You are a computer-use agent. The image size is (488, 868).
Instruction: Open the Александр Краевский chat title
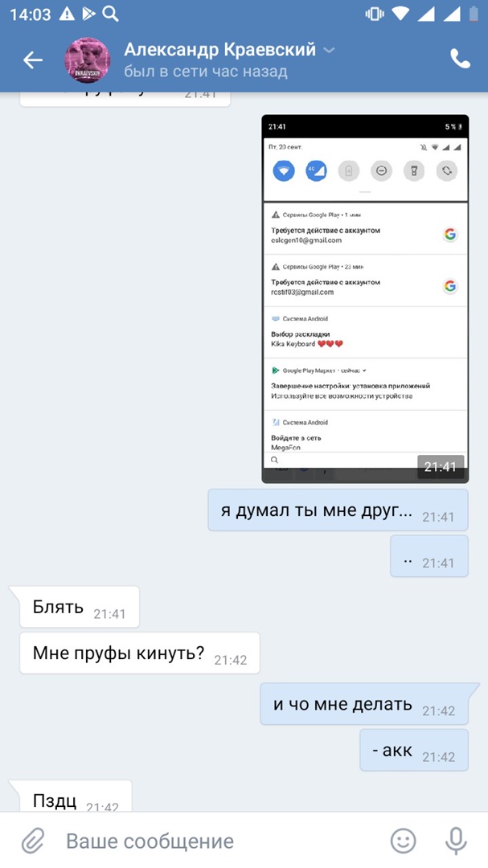click(x=219, y=49)
